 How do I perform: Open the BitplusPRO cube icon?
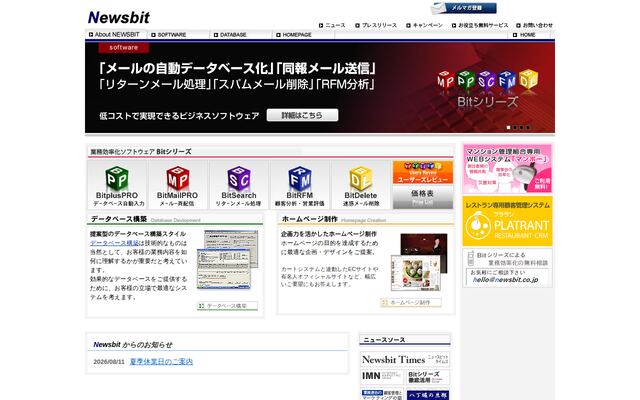click(117, 185)
